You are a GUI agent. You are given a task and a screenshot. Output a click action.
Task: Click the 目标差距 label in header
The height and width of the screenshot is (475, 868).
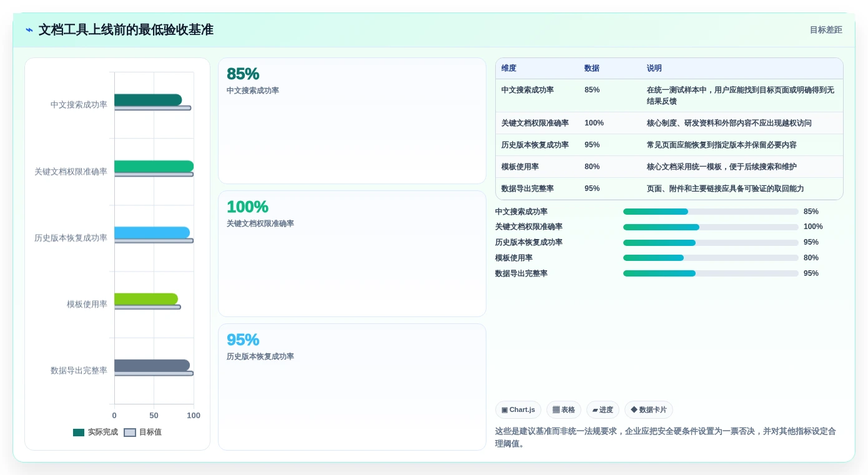pos(826,30)
